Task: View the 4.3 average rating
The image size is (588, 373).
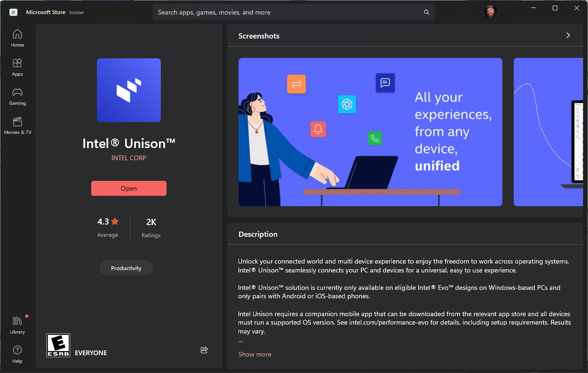Action: pos(108,227)
